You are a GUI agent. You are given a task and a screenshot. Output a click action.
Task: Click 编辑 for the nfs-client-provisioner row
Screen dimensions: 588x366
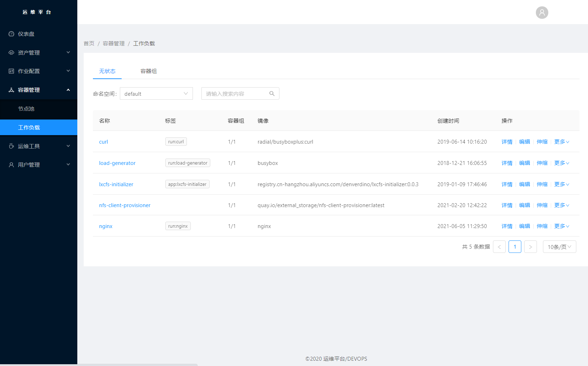(525, 205)
